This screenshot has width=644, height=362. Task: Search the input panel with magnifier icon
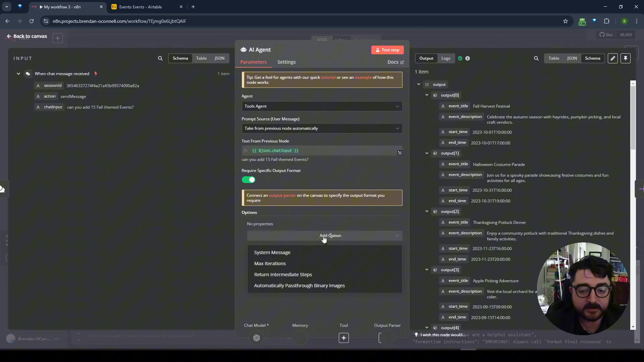pyautogui.click(x=160, y=58)
